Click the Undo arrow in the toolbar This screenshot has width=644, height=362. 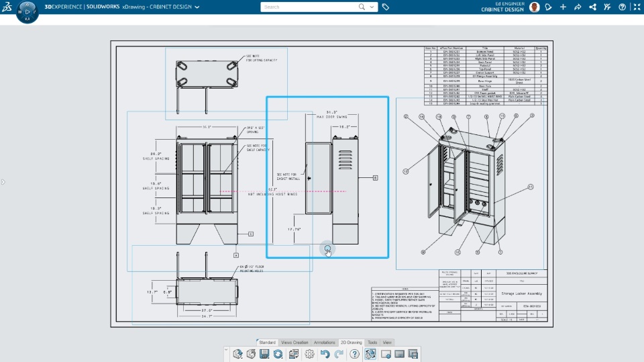pos(325,354)
